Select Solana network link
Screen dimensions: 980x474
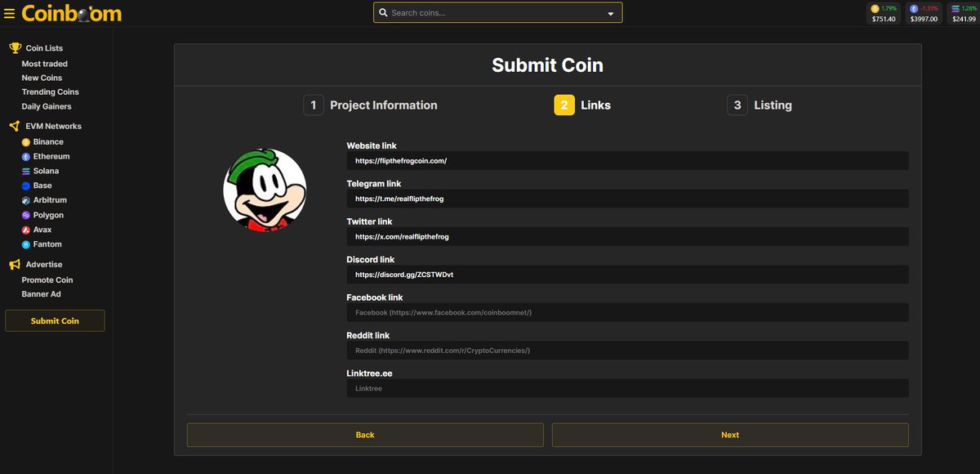(x=46, y=172)
